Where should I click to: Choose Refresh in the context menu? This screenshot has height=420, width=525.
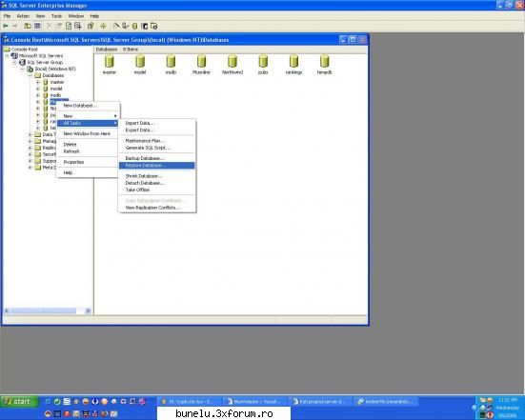tap(88, 151)
